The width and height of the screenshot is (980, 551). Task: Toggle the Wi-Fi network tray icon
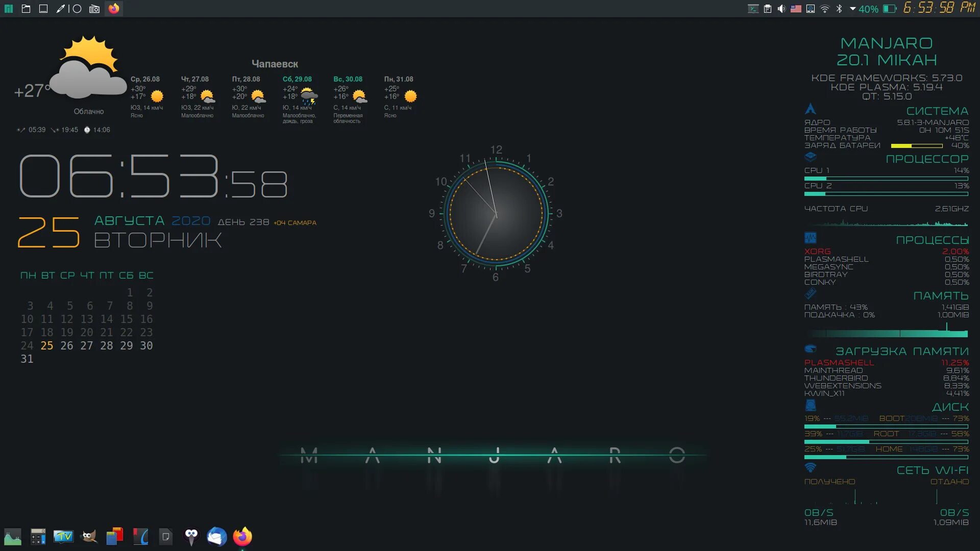pyautogui.click(x=825, y=9)
